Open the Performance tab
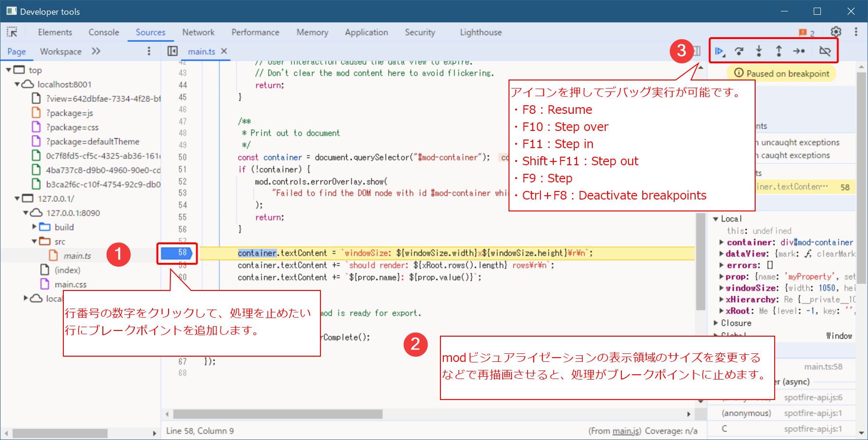 point(256,32)
